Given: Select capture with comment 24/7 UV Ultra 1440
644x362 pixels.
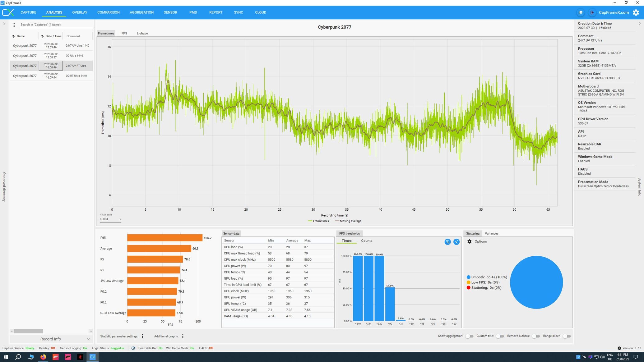Looking at the screenshot, I should [51, 46].
